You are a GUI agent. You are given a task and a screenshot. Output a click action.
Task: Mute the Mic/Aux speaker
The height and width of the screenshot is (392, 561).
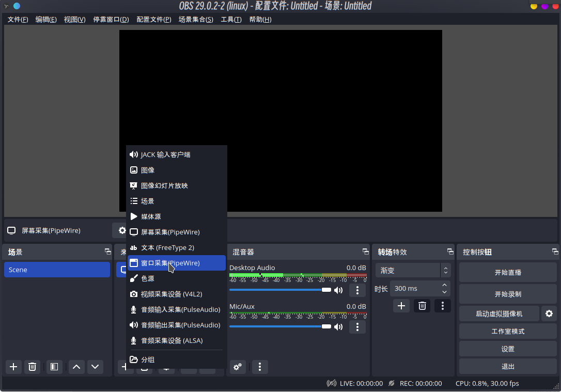(x=338, y=327)
